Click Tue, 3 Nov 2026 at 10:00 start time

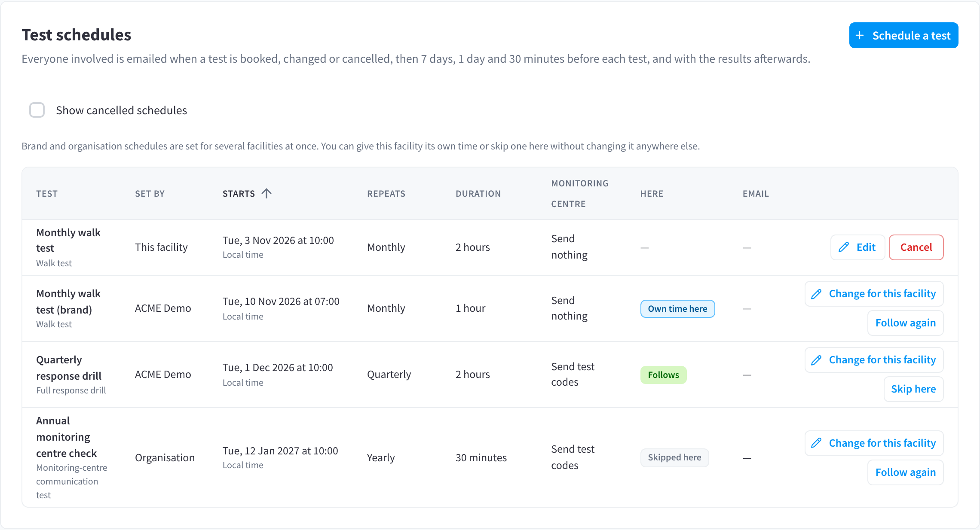[278, 241]
